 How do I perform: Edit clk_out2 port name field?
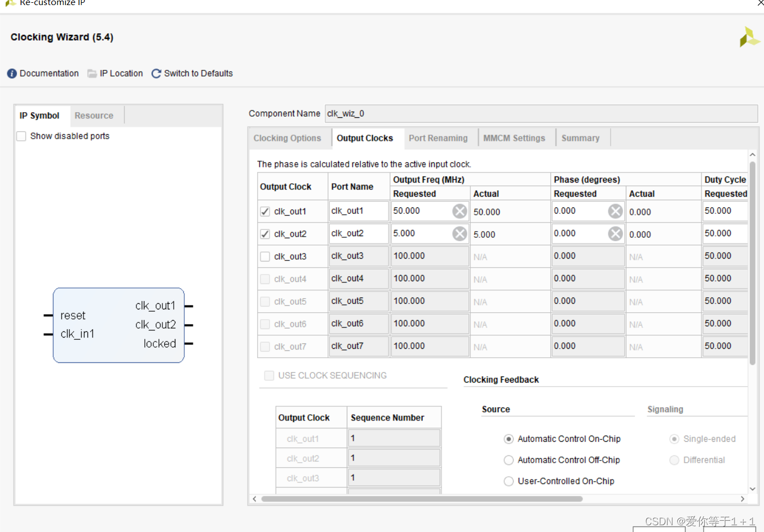[359, 234]
